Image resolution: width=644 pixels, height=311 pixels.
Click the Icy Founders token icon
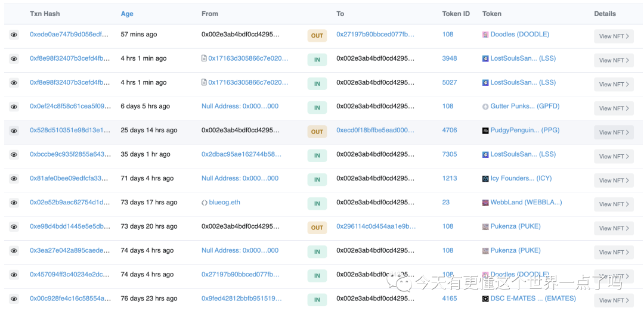point(485,179)
